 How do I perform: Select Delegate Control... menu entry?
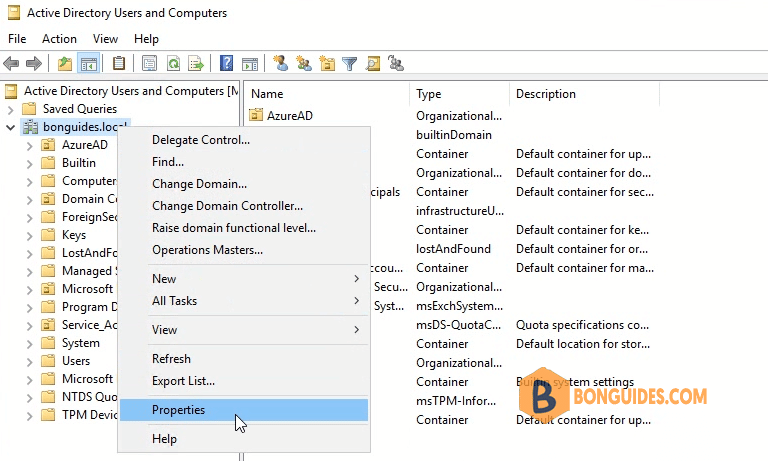tap(244, 140)
